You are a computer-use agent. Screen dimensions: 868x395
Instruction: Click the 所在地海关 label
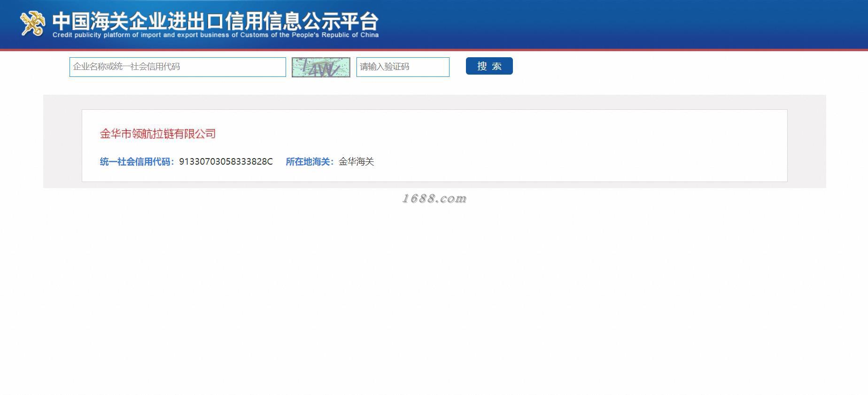click(x=310, y=162)
